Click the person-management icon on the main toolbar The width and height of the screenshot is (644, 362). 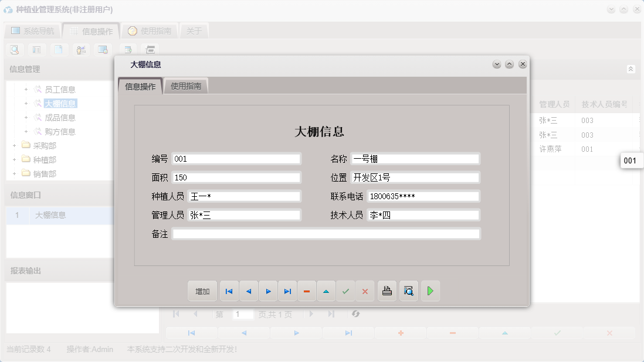coord(80,50)
